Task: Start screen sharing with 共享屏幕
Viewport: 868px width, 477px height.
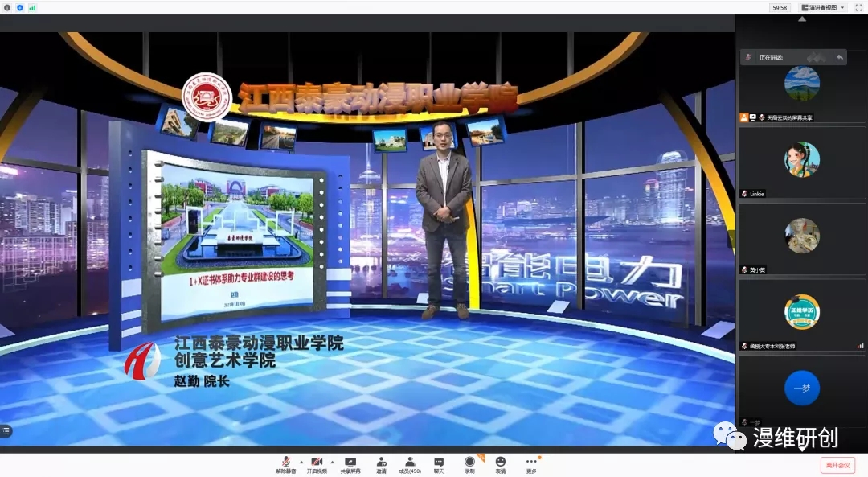Action: click(350, 465)
